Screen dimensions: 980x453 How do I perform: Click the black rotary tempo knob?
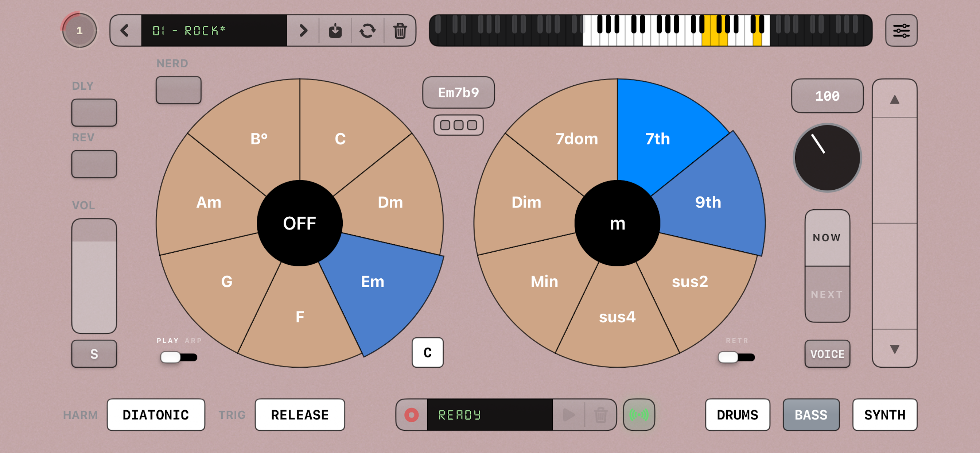(827, 158)
